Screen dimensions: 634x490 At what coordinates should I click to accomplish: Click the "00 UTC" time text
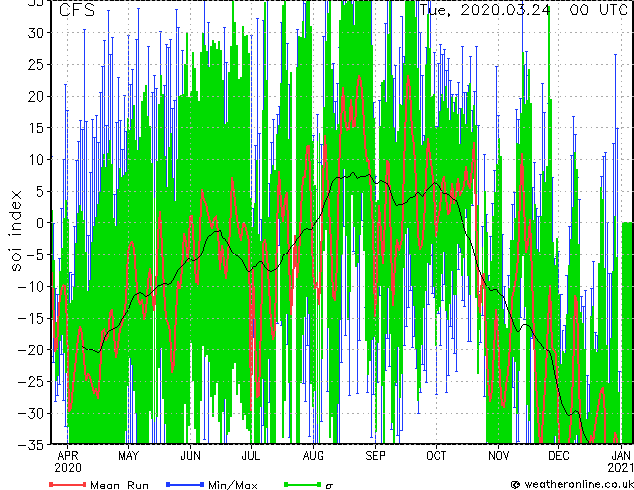point(599,10)
